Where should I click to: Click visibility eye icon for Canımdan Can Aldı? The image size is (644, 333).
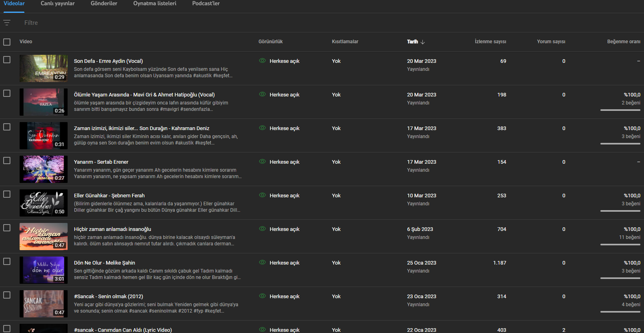(x=262, y=329)
